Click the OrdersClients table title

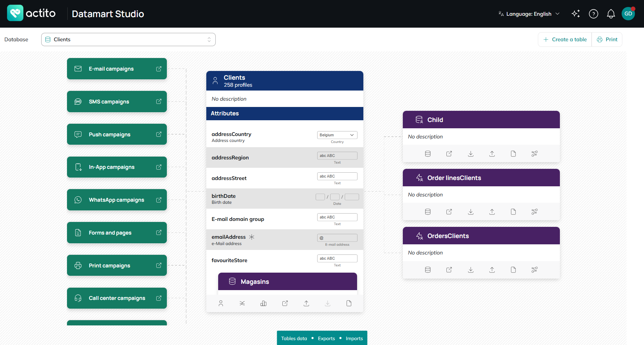tap(448, 236)
